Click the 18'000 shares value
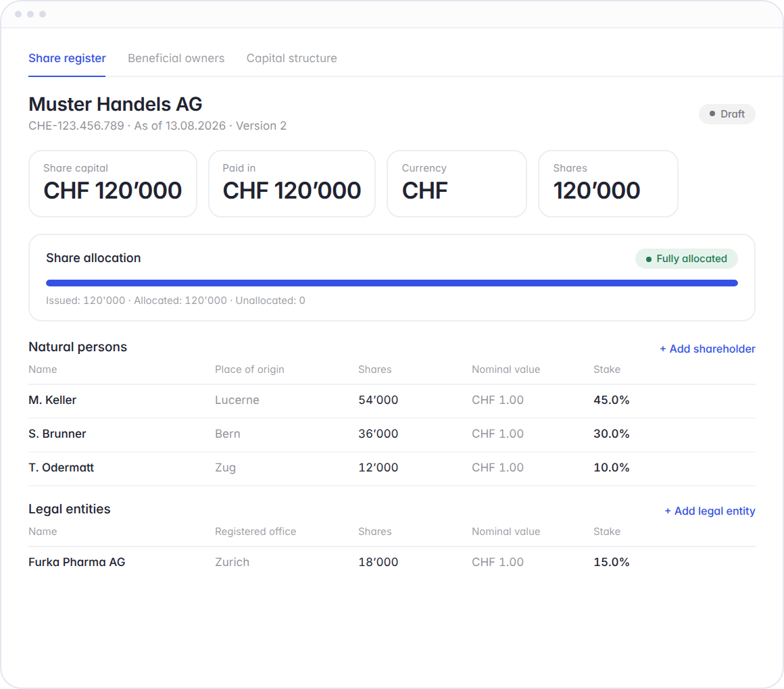The image size is (784, 689). 378,562
